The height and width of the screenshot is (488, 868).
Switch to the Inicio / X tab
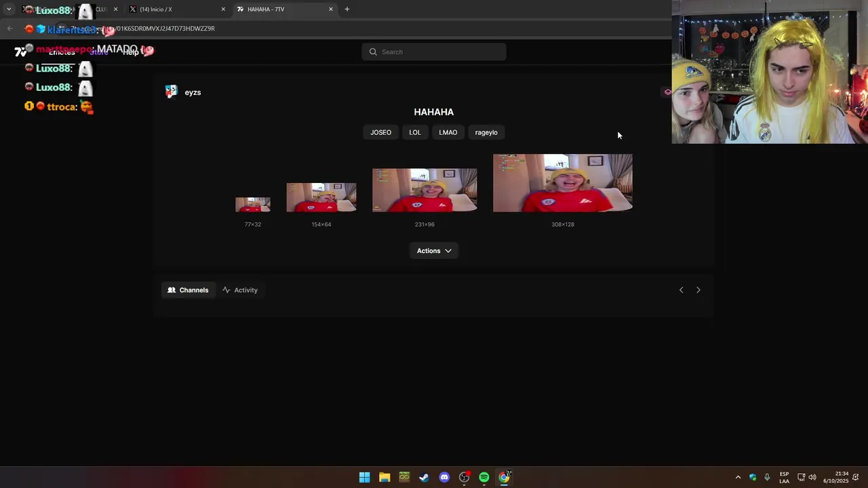pos(178,9)
